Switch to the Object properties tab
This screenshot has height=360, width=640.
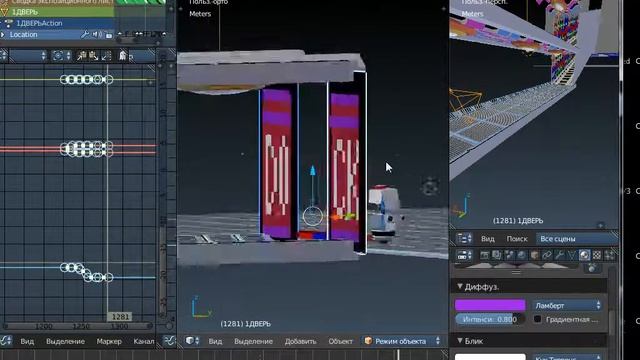(x=534, y=256)
